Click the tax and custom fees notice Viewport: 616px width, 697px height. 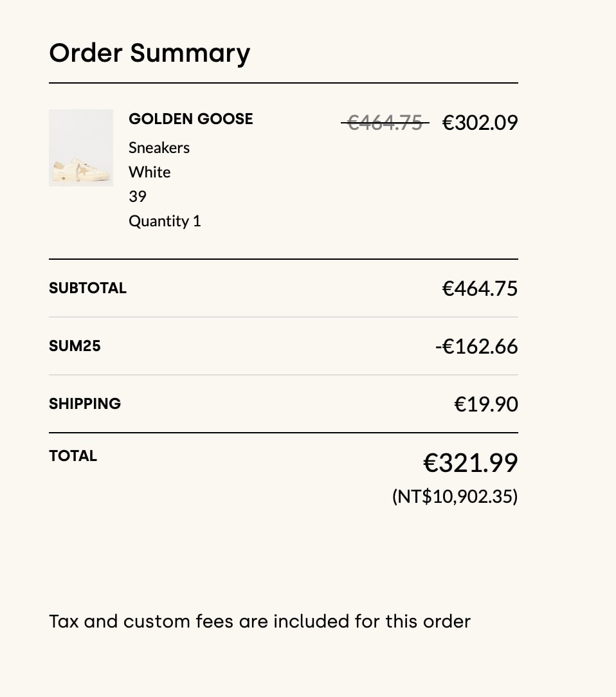click(x=260, y=621)
